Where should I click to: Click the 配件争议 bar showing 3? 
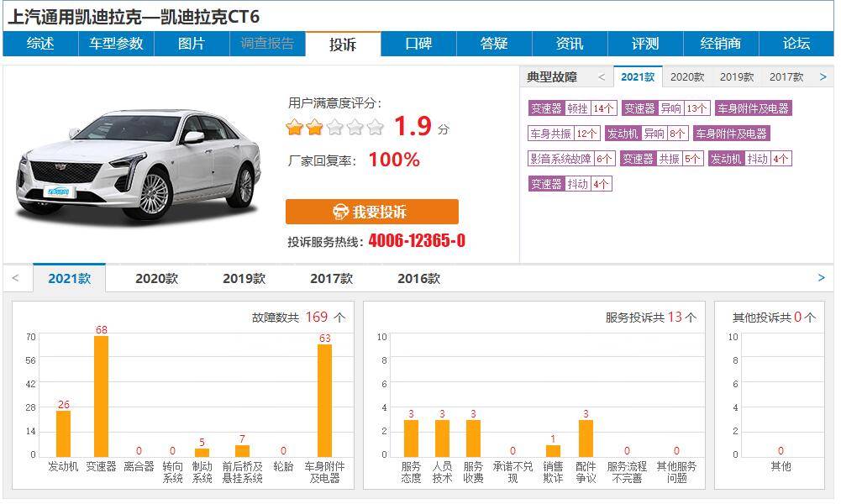[586, 438]
